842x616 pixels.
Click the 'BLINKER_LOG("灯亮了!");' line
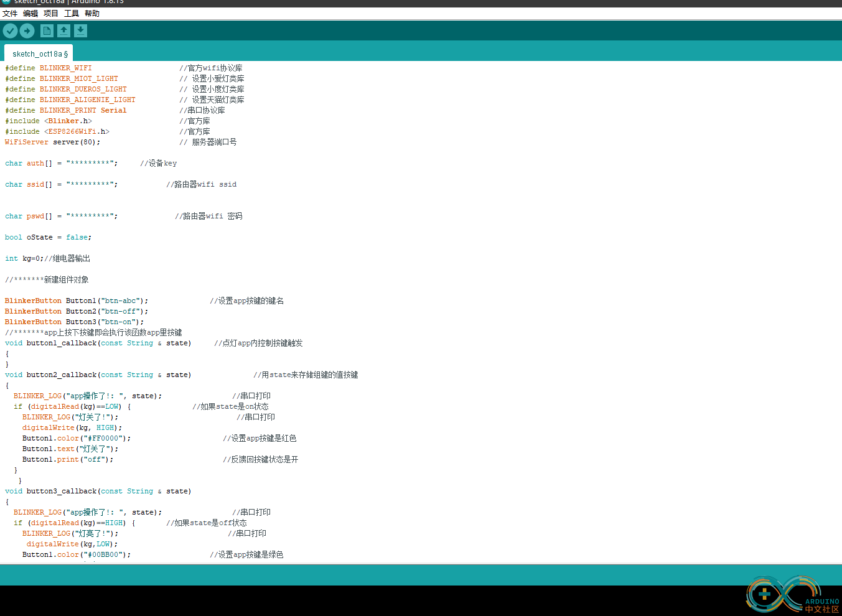[x=70, y=534]
